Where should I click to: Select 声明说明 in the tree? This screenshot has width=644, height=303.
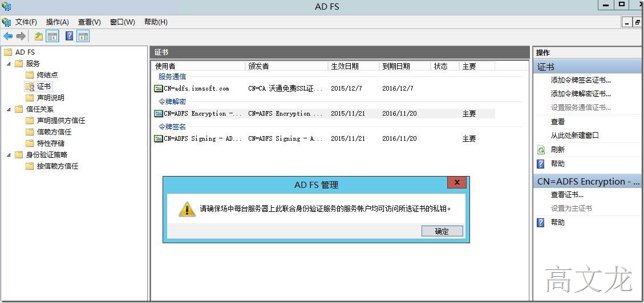point(51,97)
